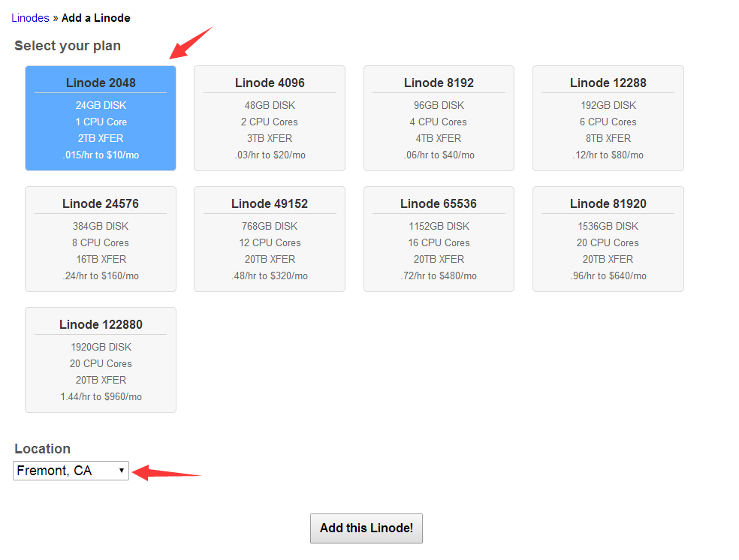
Task: Click the 48GB DISK plan detail
Action: (270, 105)
